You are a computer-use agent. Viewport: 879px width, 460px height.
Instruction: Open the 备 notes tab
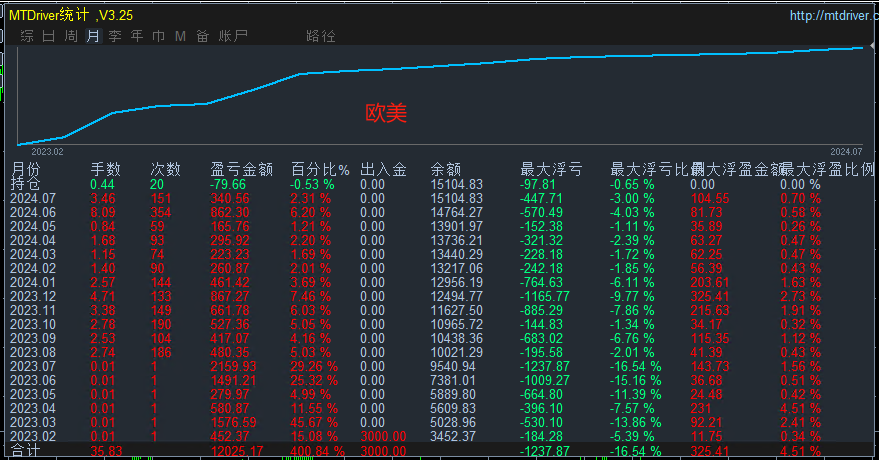coord(202,36)
